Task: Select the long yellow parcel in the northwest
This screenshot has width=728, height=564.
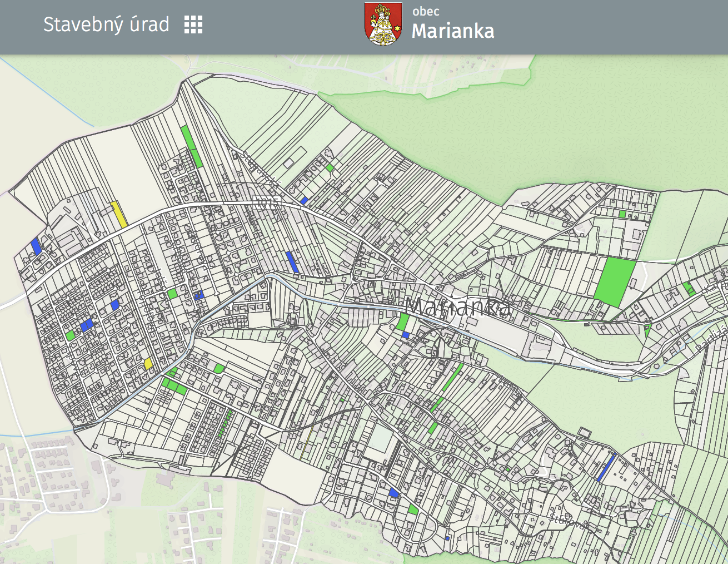Action: coord(119,215)
